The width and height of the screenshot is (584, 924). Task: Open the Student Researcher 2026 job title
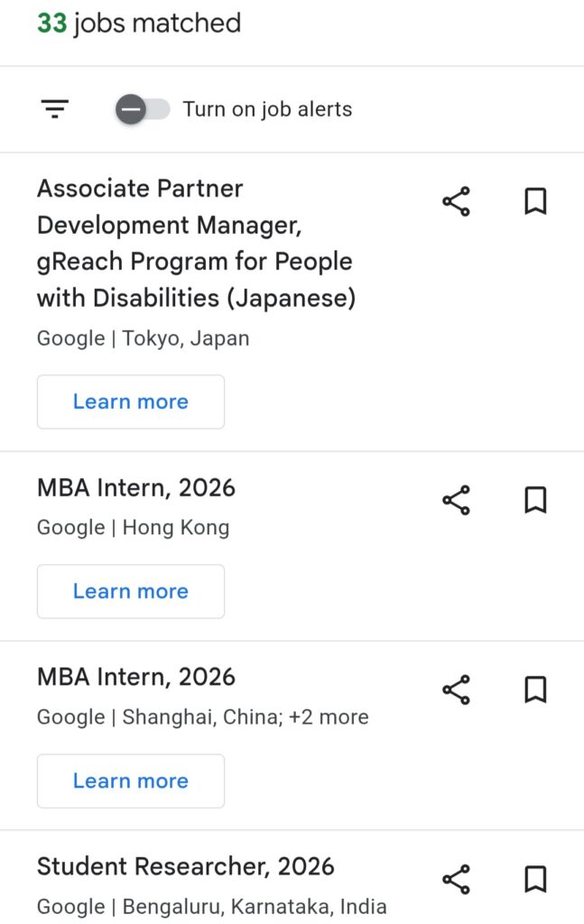186,866
